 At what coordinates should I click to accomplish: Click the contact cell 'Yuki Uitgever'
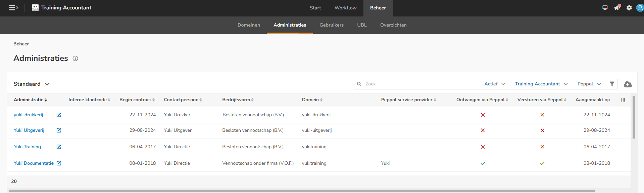(x=178, y=130)
